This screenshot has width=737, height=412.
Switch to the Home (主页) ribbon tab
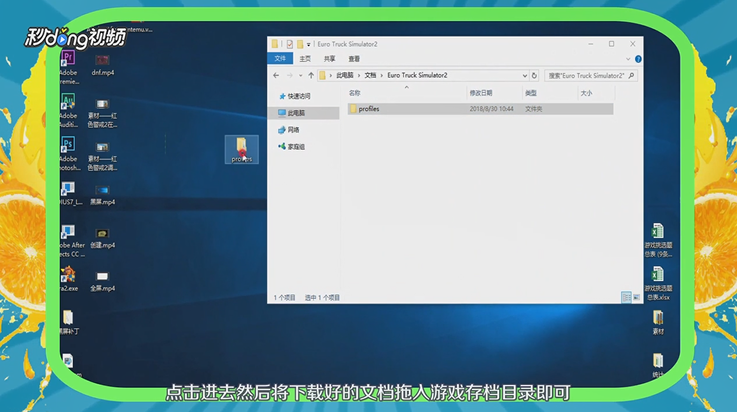pos(305,59)
